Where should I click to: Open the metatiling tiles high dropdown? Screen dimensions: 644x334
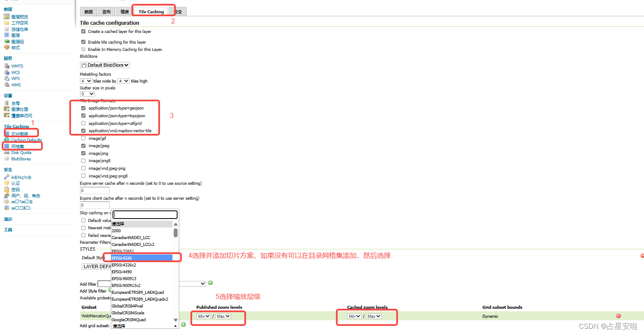point(123,81)
